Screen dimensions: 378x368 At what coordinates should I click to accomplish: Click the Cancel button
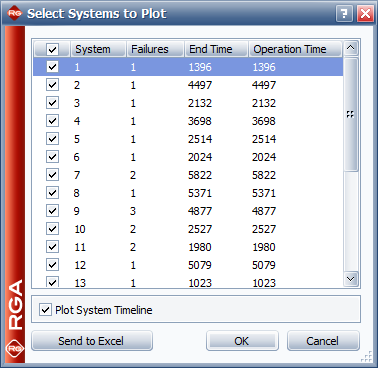(x=323, y=341)
